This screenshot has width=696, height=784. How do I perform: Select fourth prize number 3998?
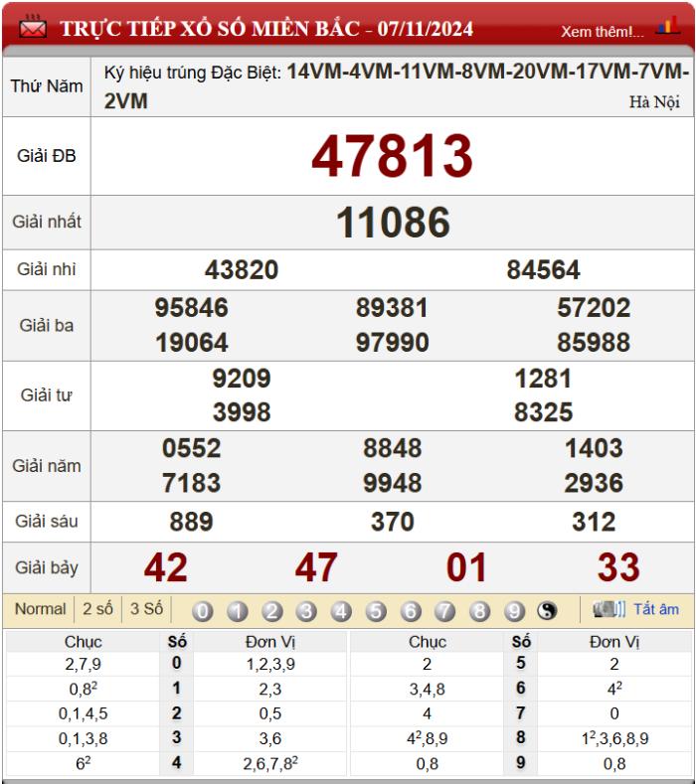pos(242,412)
